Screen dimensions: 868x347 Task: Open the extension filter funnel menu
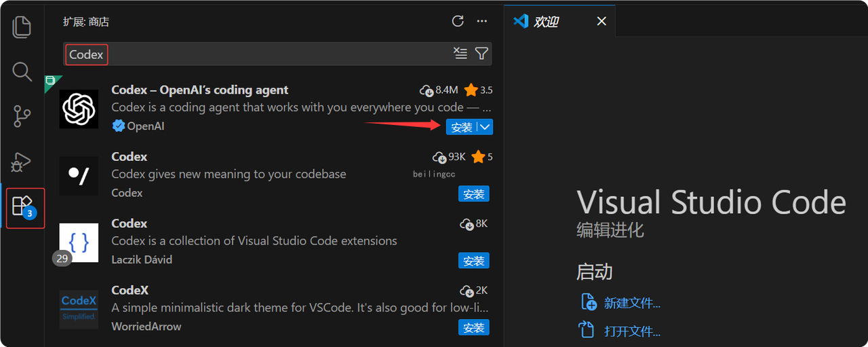[x=481, y=54]
